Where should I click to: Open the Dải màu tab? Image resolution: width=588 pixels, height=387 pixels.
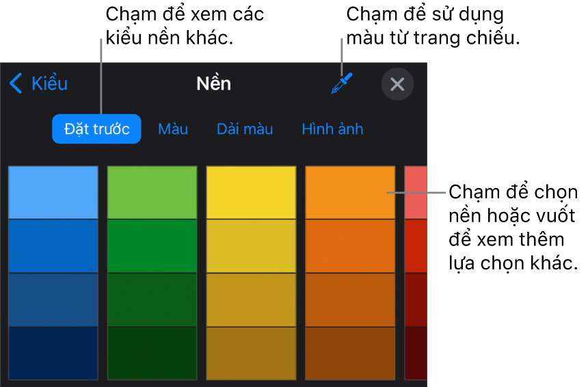coord(245,129)
